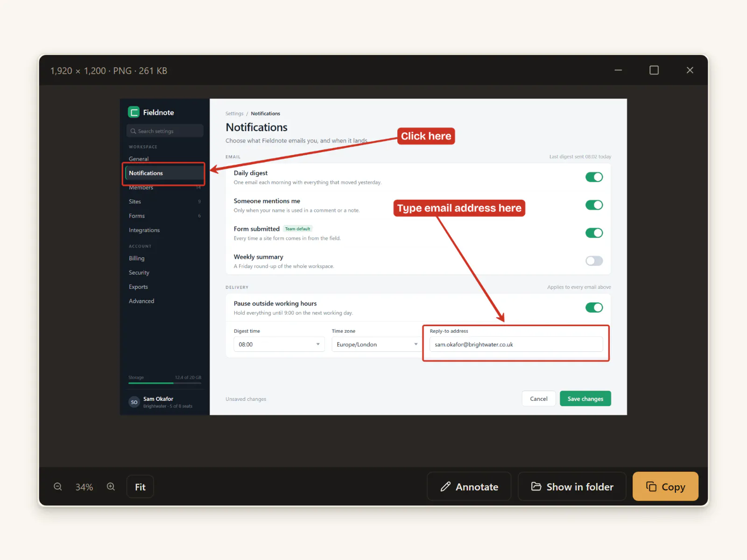The width and height of the screenshot is (747, 560).
Task: Click the Unsaved changes text
Action: coord(246,399)
